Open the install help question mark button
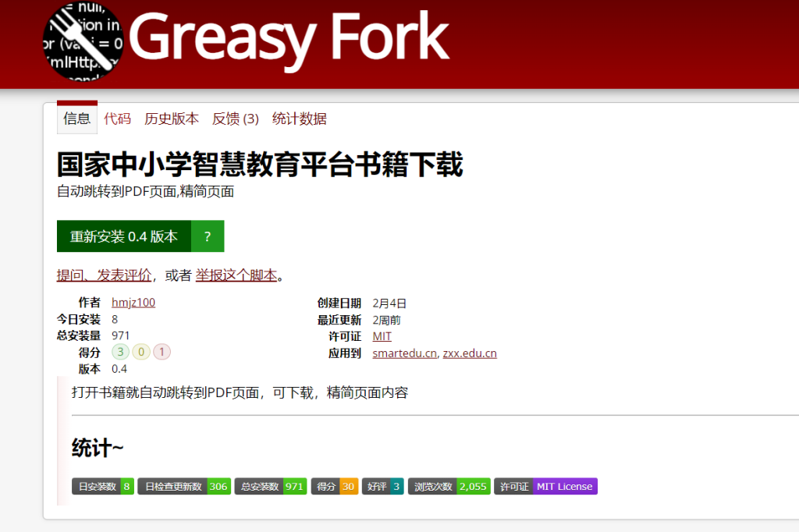Screen dimensions: 799x532 pos(208,236)
